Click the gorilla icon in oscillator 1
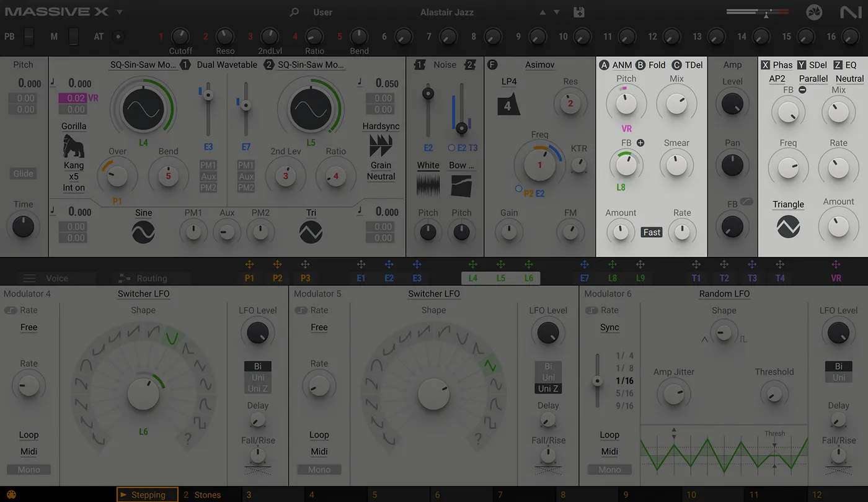The width and height of the screenshot is (868, 502). pyautogui.click(x=74, y=146)
